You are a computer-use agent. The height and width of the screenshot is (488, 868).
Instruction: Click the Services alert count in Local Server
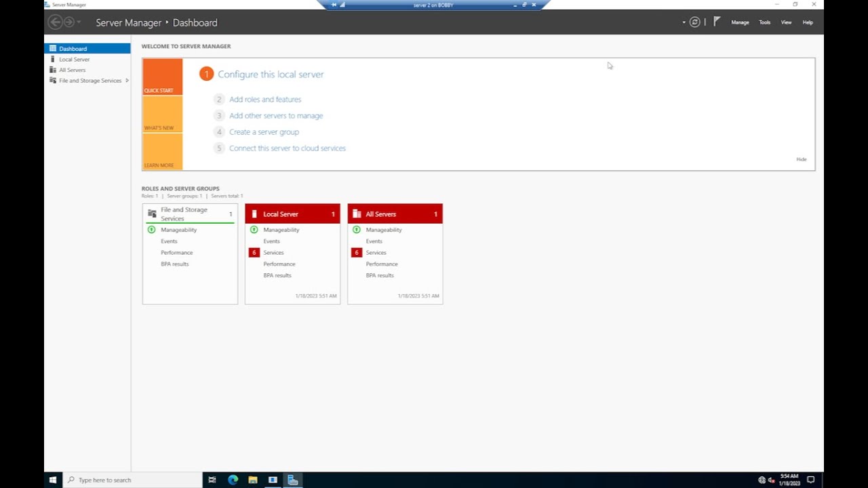[x=254, y=253]
